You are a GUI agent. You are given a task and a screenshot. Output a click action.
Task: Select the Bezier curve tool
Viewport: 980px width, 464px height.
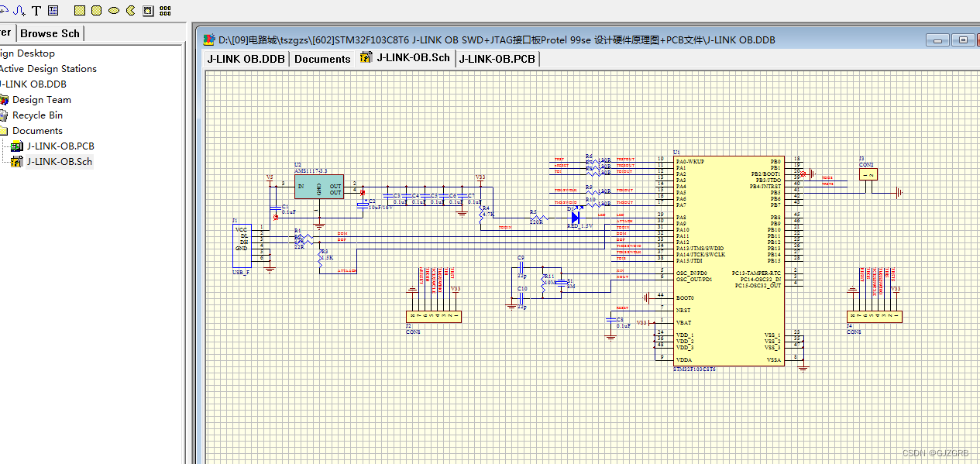[x=19, y=10]
